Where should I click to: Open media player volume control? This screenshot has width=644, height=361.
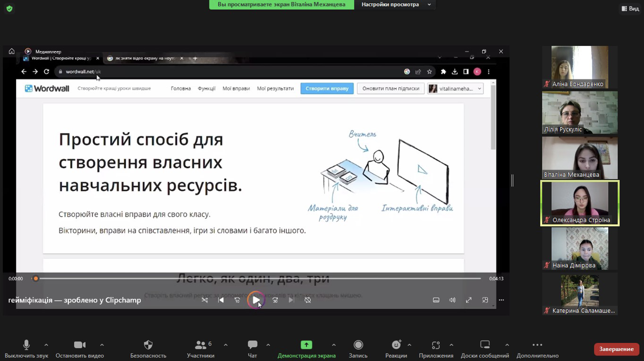pos(452,300)
